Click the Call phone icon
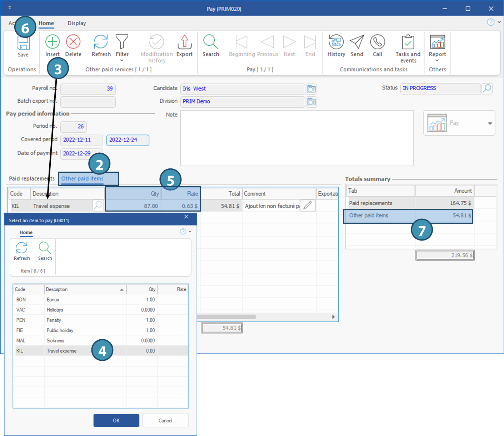504x436 pixels. click(x=377, y=42)
